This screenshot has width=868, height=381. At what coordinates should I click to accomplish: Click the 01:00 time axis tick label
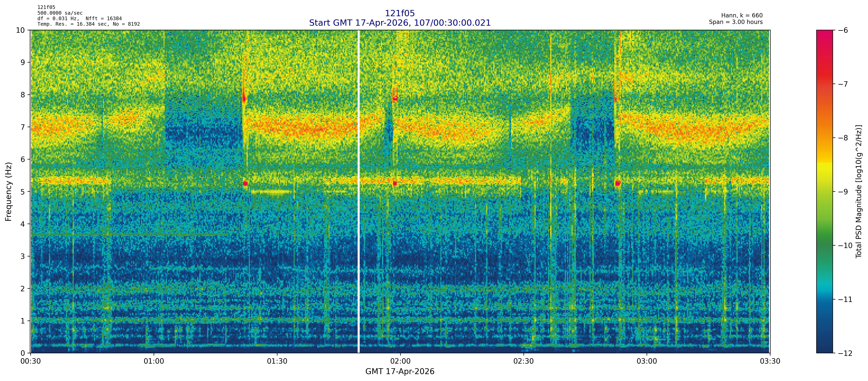tap(154, 362)
